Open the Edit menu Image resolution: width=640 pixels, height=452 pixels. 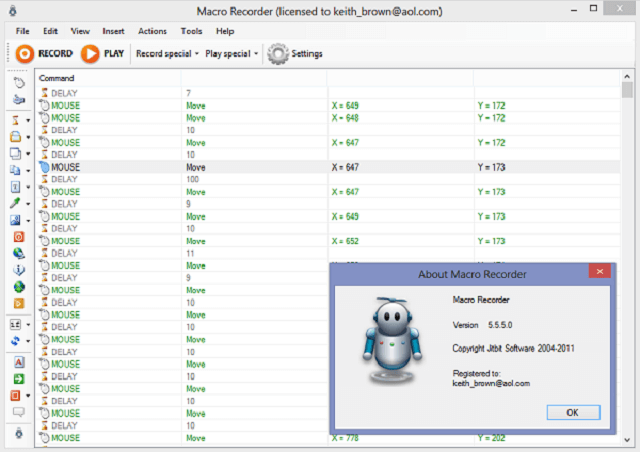point(50,31)
